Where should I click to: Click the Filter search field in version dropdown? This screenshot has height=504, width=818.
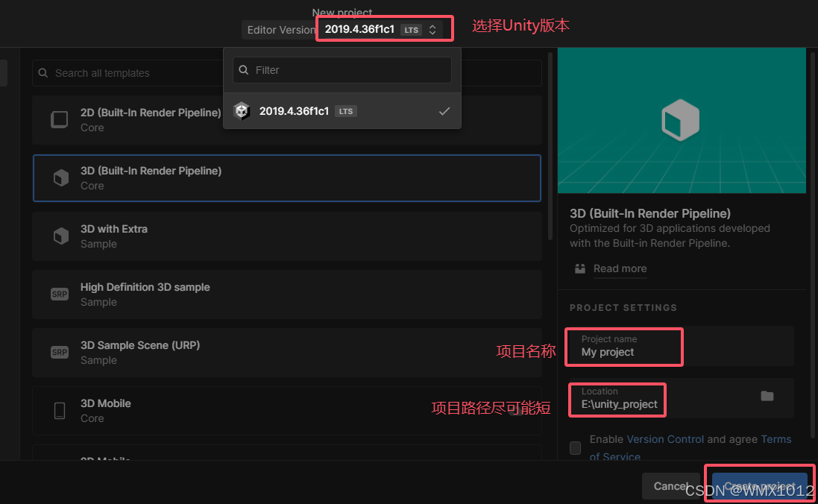342,70
